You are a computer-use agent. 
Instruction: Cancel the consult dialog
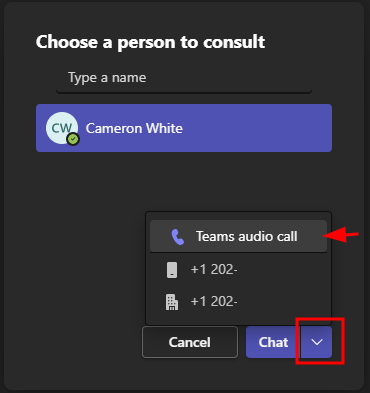point(190,342)
